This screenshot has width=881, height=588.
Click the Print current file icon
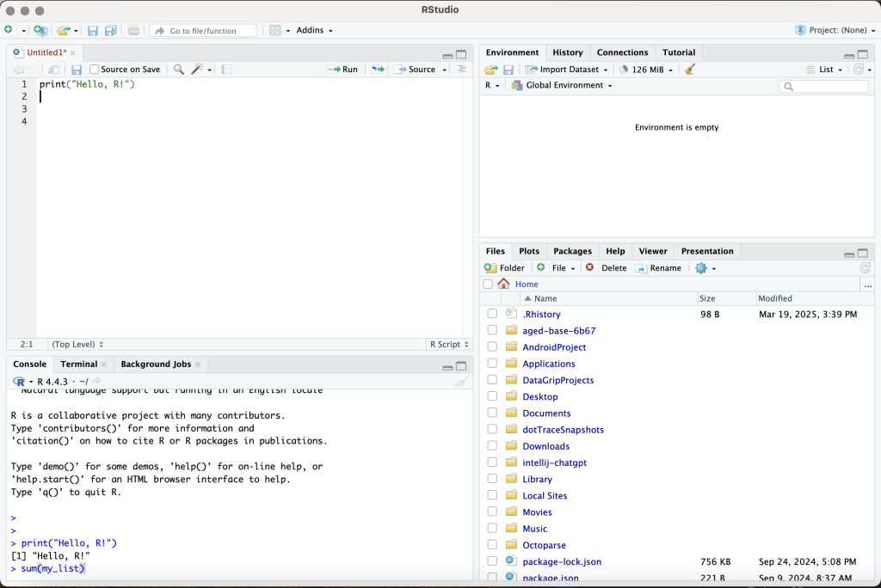click(133, 31)
